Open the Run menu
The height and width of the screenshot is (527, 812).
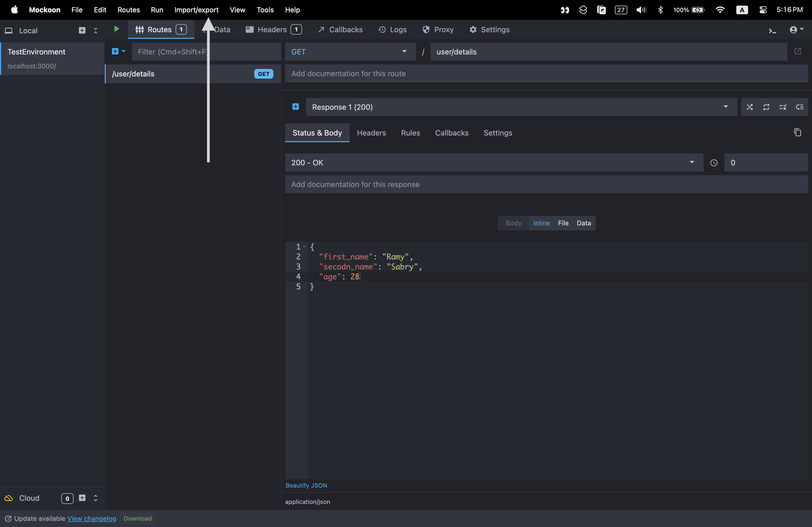point(157,10)
